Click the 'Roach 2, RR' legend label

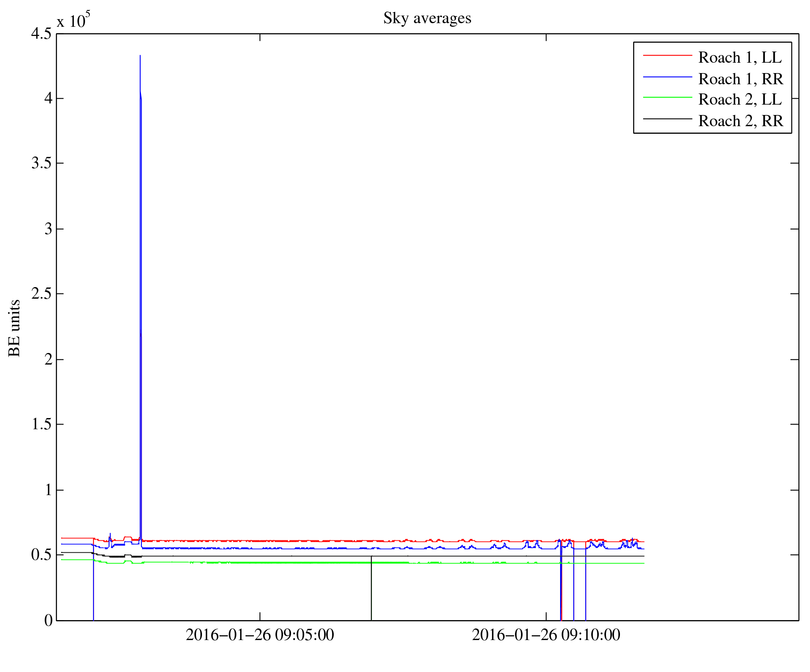point(741,121)
